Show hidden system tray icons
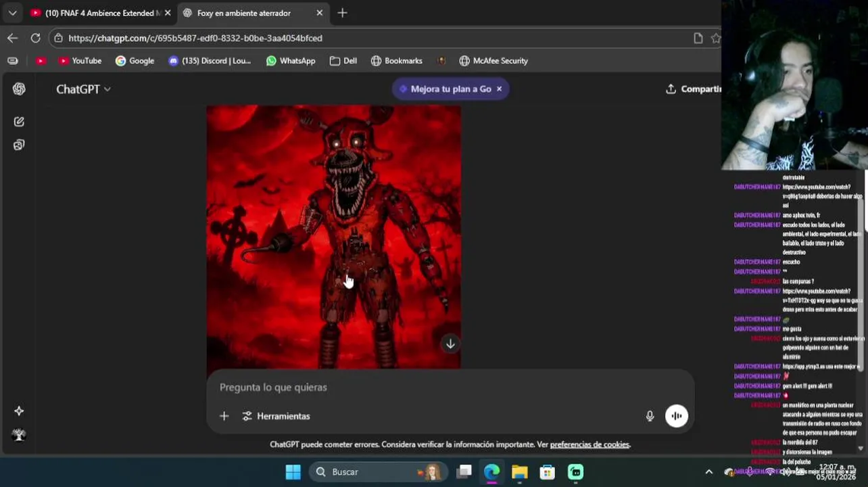Viewport: 868px width, 487px height. point(708,471)
